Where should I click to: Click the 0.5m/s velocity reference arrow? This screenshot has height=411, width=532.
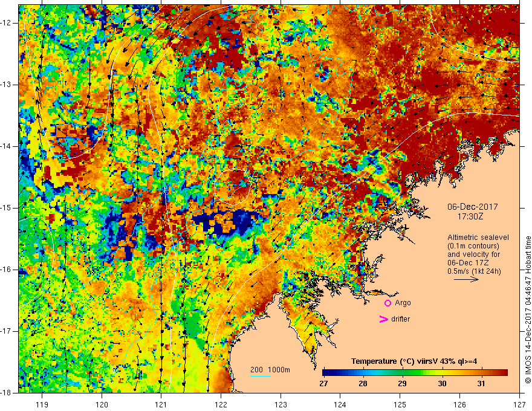466,279
